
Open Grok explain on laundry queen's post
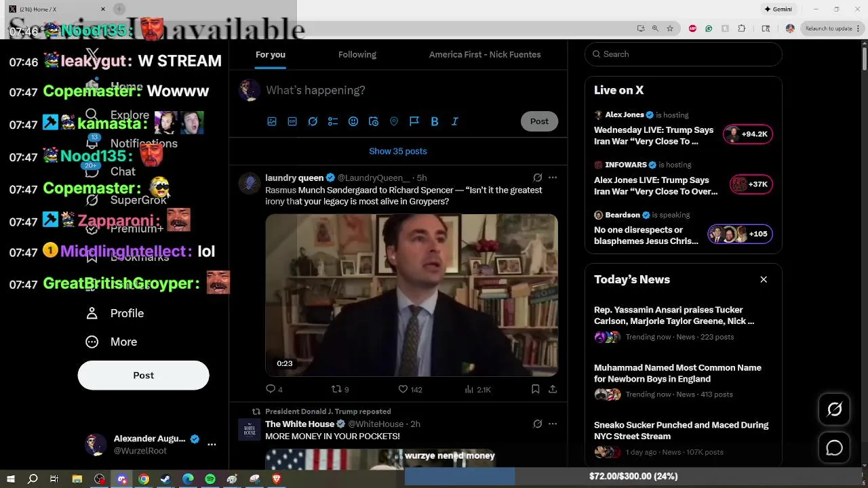[x=538, y=178]
